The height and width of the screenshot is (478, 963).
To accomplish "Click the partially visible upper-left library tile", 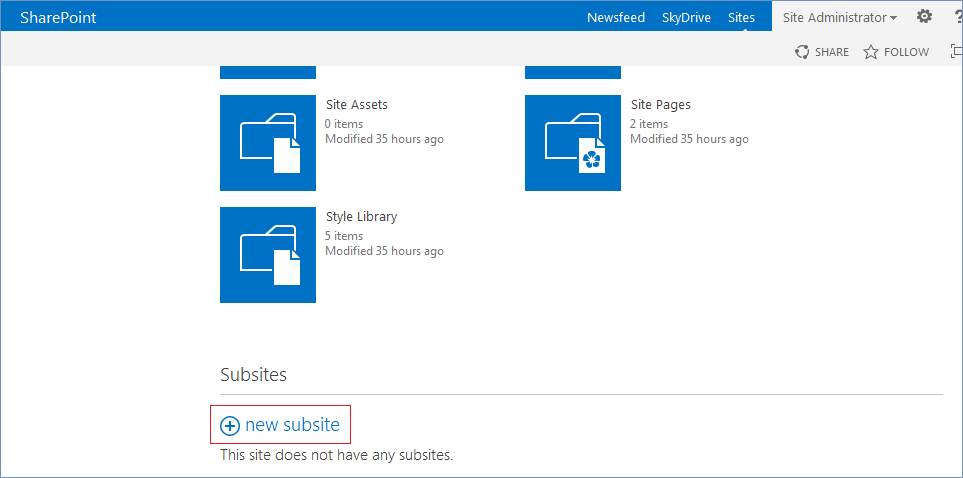I will click(x=268, y=72).
